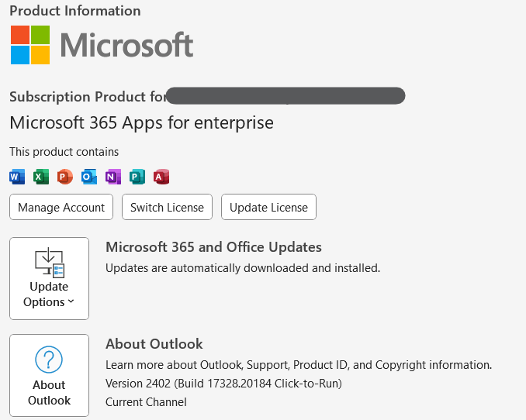Click the Word app icon

(17, 177)
